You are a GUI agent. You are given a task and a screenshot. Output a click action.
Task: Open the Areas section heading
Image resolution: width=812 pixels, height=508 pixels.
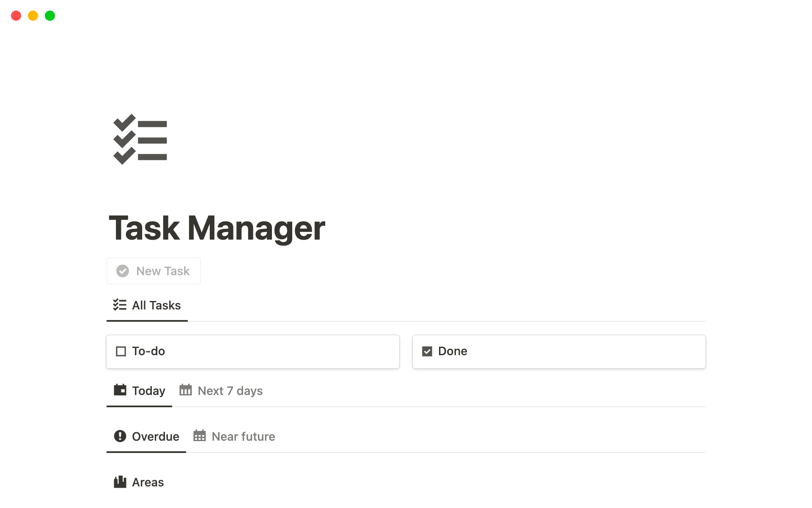click(148, 482)
